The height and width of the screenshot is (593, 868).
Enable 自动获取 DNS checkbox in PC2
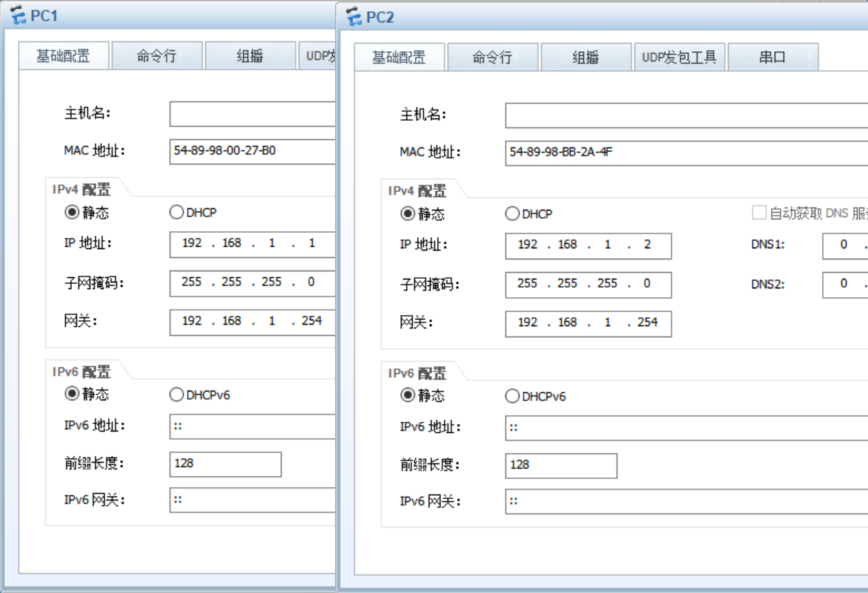[759, 213]
